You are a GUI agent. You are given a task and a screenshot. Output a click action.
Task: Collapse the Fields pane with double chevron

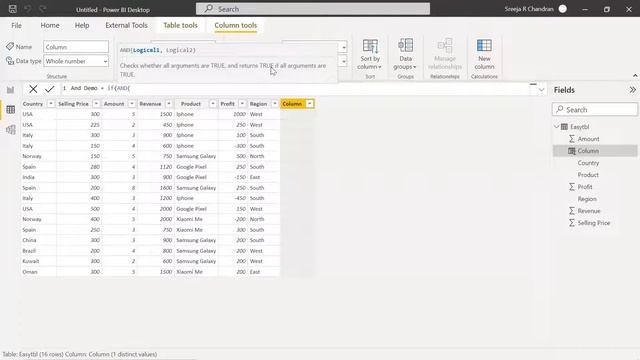click(632, 90)
